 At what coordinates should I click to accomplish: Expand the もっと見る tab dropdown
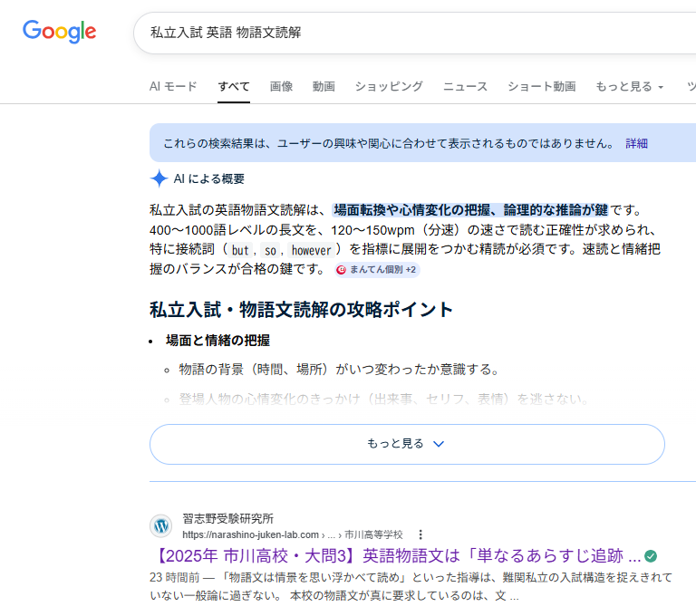(629, 87)
